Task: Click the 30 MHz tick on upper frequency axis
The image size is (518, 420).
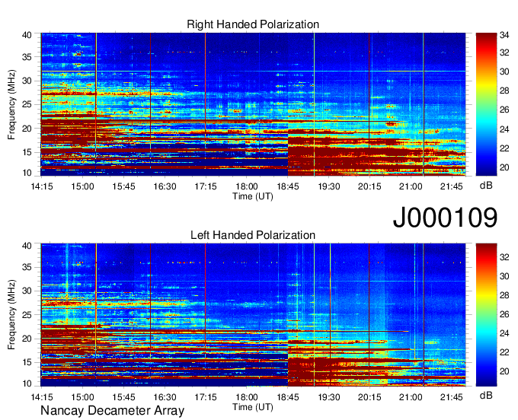Action: pyautogui.click(x=27, y=81)
